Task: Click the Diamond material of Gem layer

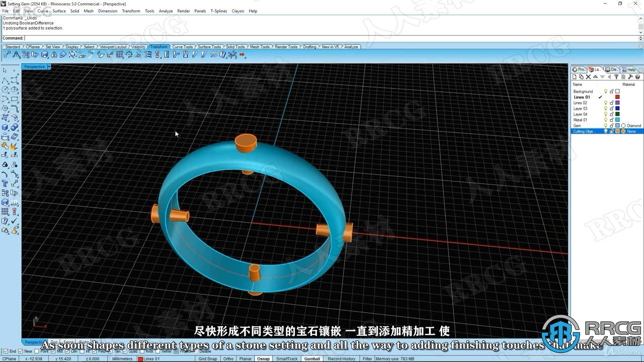Action: 634,125
